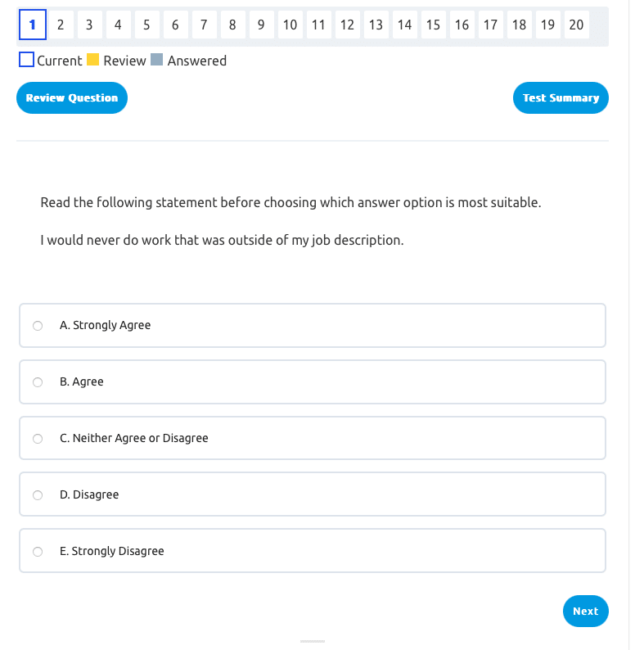This screenshot has width=644, height=650.
Task: Switch to question 20
Action: [x=576, y=25]
